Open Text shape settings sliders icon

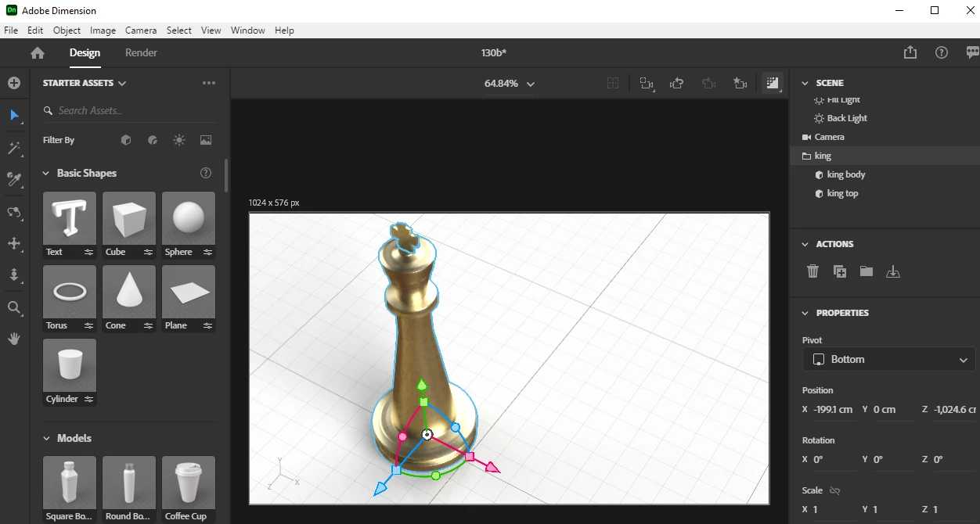pyautogui.click(x=89, y=252)
